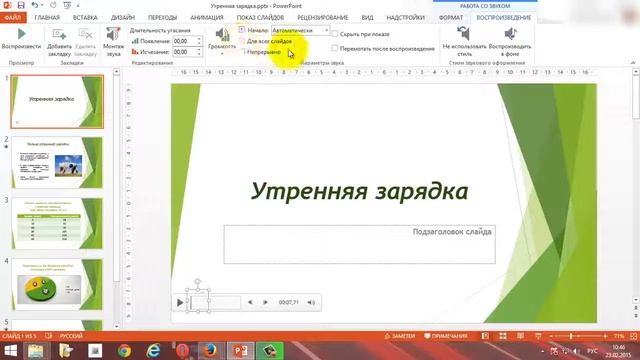Save the presentation with the floppy icon
The height and width of the screenshot is (360, 640).
(x=21, y=5)
